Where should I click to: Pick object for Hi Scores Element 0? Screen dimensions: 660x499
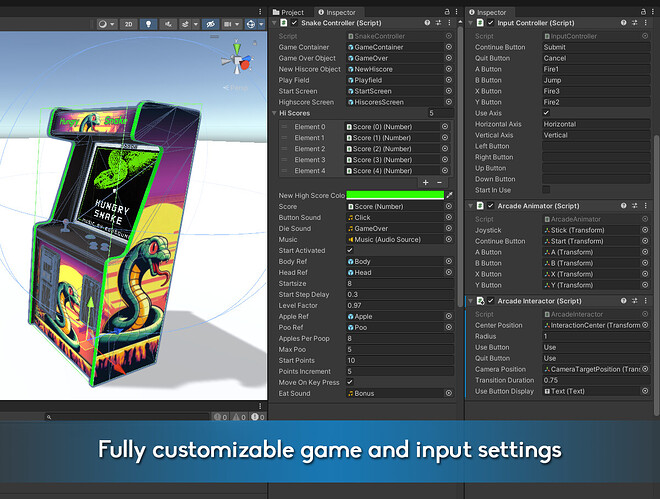(x=445, y=127)
